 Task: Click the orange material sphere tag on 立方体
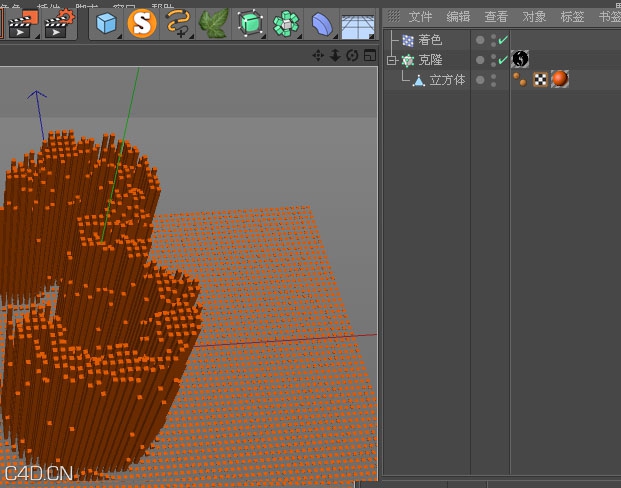click(560, 79)
